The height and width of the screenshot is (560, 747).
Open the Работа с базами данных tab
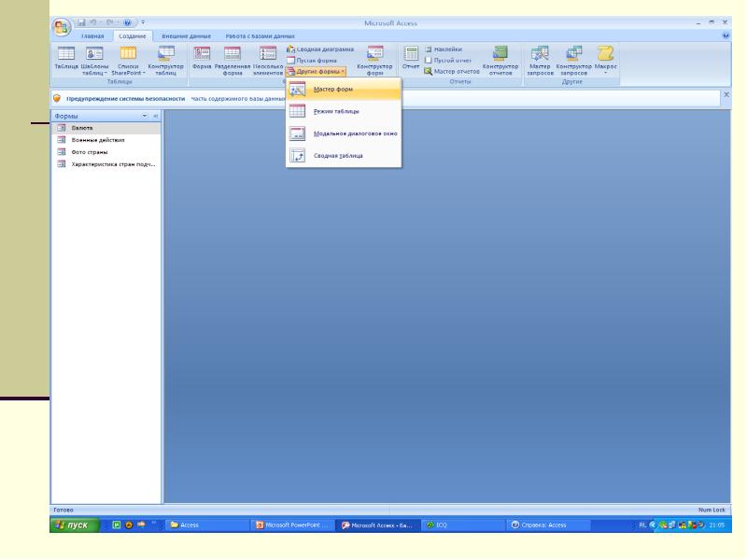coord(261,36)
